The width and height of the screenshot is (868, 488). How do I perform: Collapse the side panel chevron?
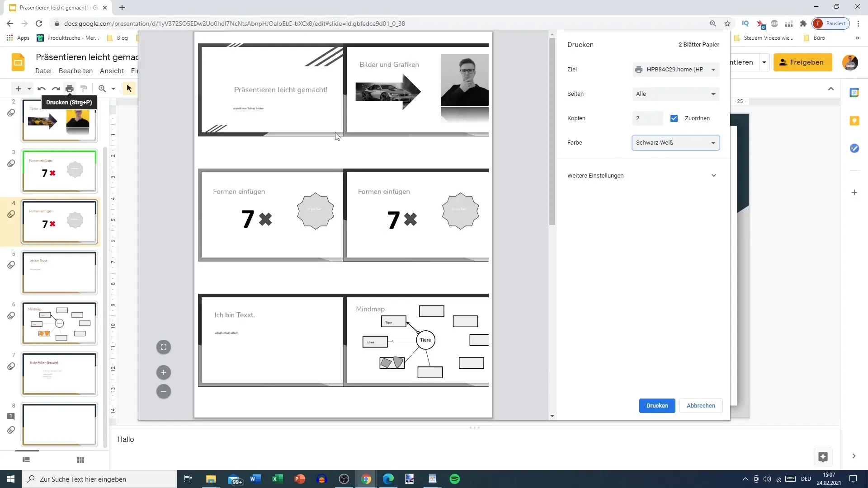(x=854, y=456)
